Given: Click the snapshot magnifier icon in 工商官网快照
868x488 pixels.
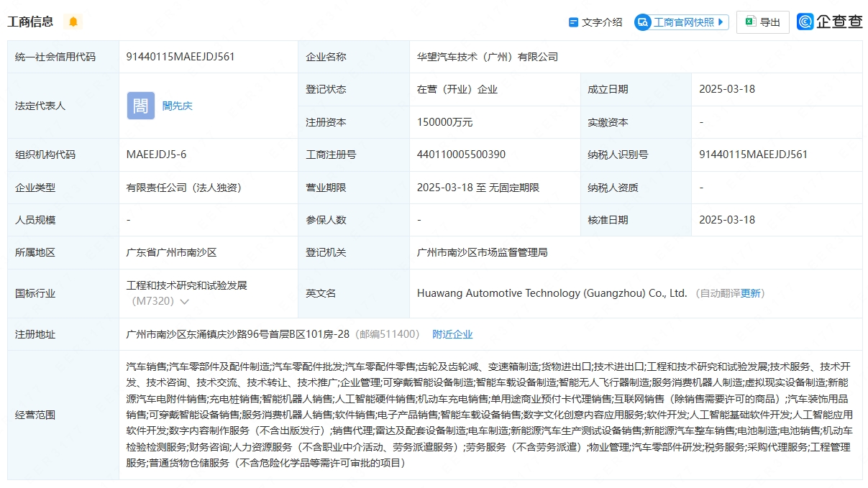Looking at the screenshot, I should point(641,22).
